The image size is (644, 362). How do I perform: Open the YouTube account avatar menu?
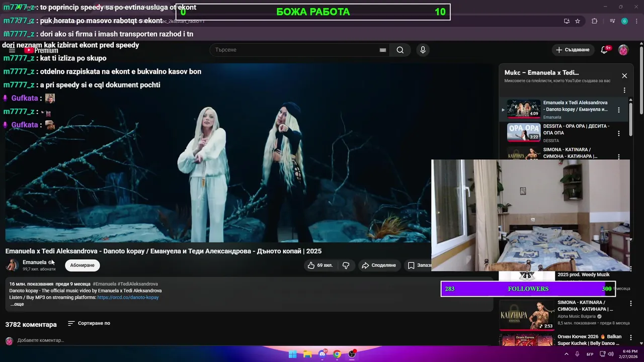pos(623,50)
